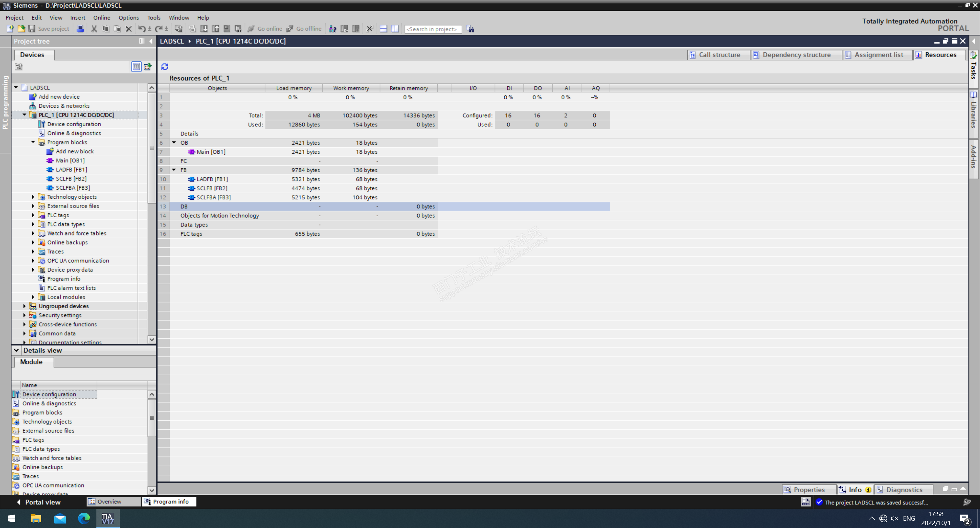Open the Online menu
Screen dimensions: 980x528
pyautogui.click(x=102, y=18)
